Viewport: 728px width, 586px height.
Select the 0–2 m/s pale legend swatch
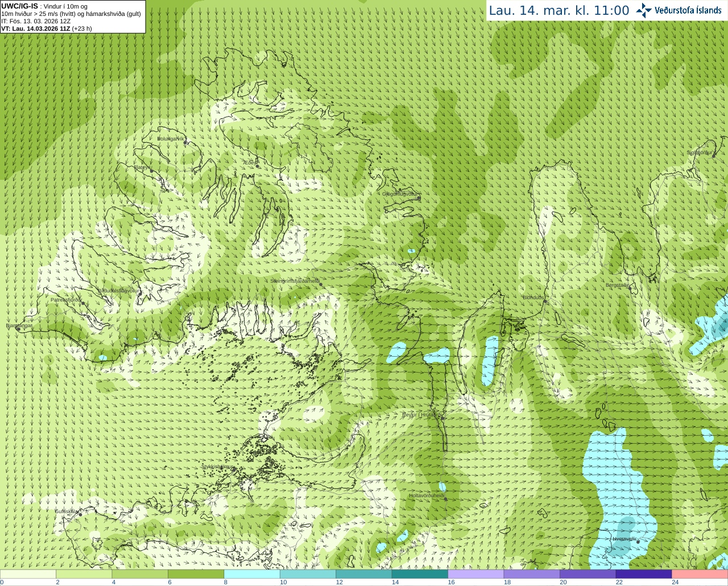(28, 574)
